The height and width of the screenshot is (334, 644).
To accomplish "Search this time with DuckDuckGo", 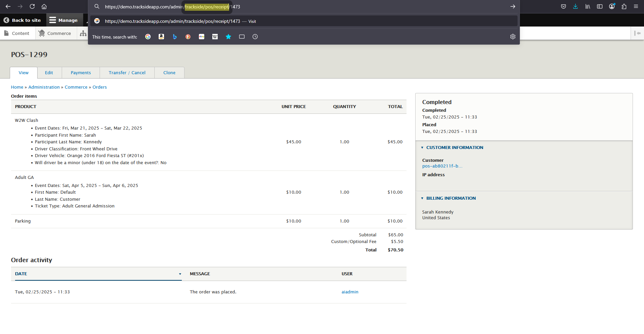I will coord(188,37).
